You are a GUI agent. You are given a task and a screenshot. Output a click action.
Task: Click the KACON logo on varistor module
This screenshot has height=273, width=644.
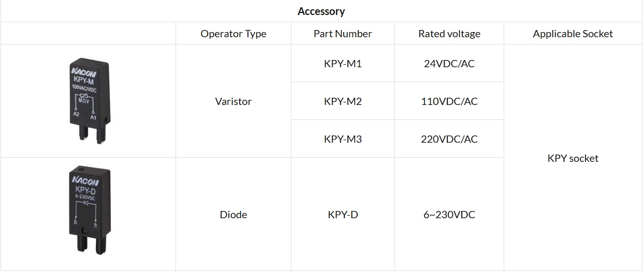pos(84,72)
